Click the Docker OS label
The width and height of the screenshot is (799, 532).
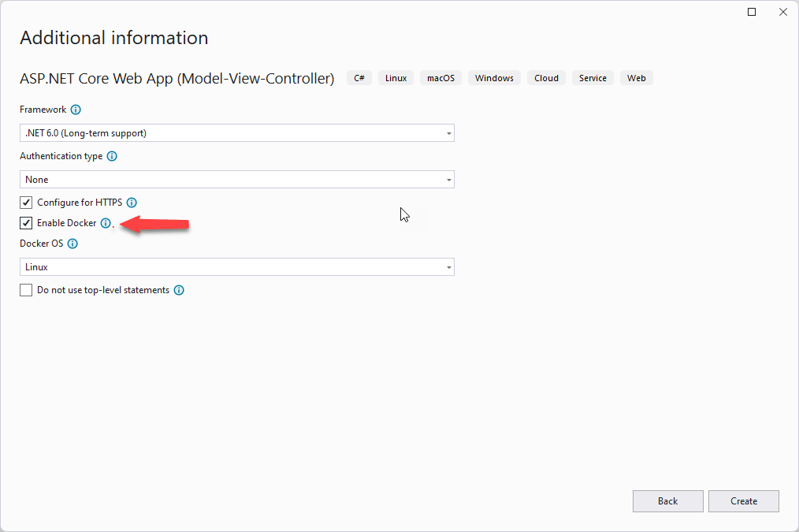pos(41,244)
